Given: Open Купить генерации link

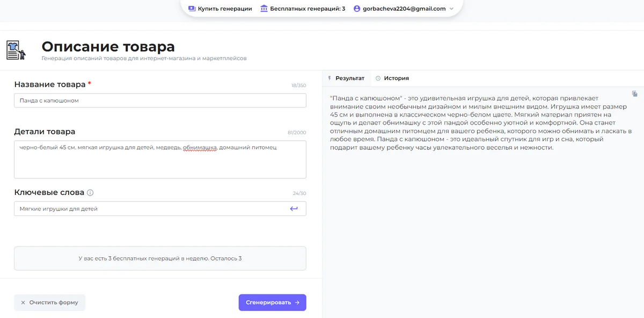Looking at the screenshot, I should click(x=224, y=9).
